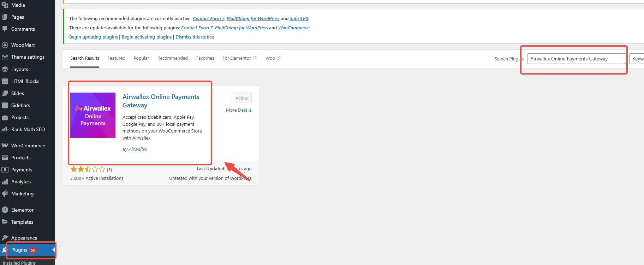Open the Products menu icon
The image size is (644, 265).
tap(5, 158)
